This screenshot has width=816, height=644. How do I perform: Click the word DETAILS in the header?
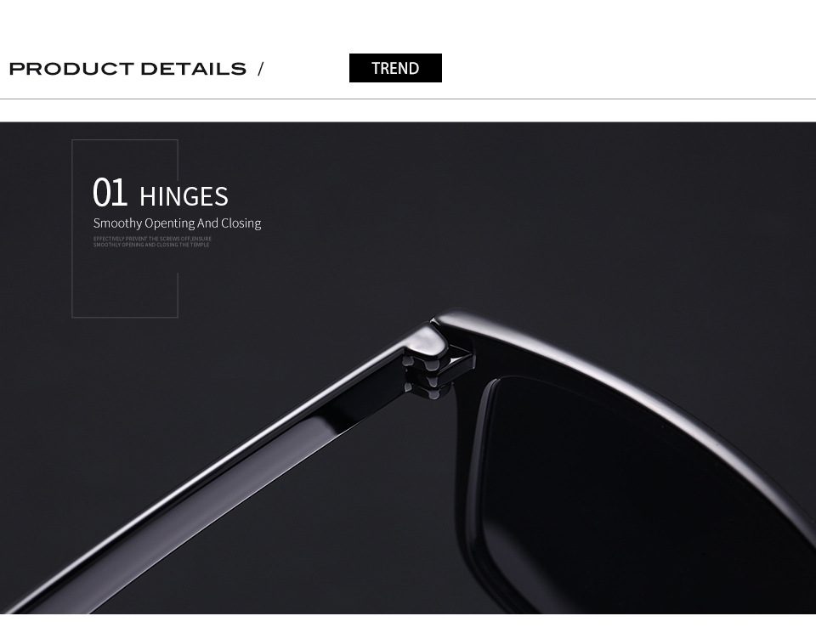coord(193,69)
